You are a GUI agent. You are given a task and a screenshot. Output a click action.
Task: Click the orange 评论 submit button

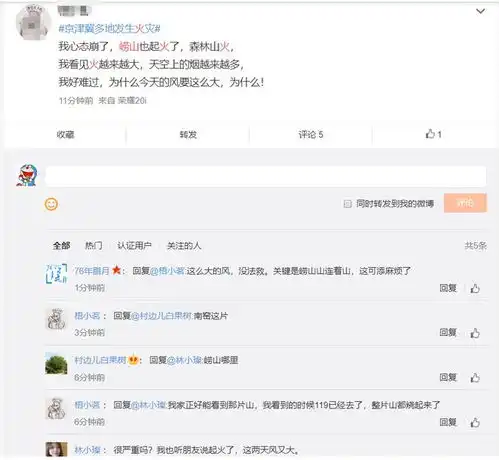pyautogui.click(x=465, y=203)
